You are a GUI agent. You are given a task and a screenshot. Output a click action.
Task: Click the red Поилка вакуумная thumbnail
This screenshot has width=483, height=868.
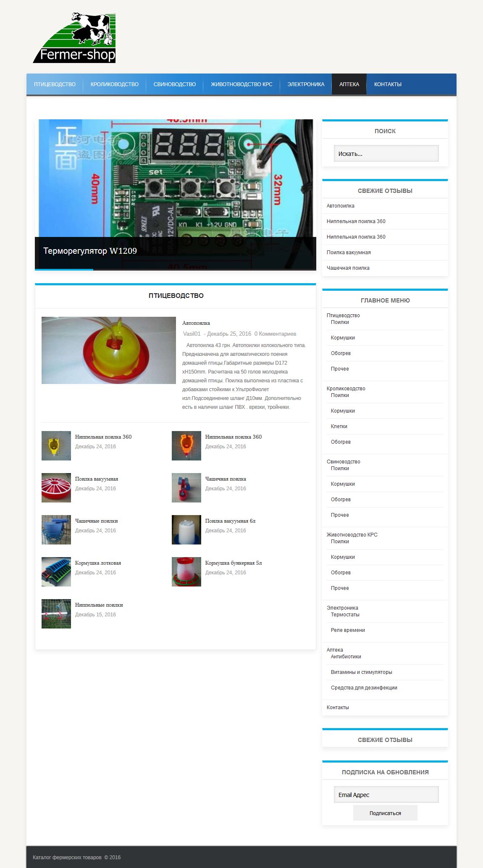(56, 488)
